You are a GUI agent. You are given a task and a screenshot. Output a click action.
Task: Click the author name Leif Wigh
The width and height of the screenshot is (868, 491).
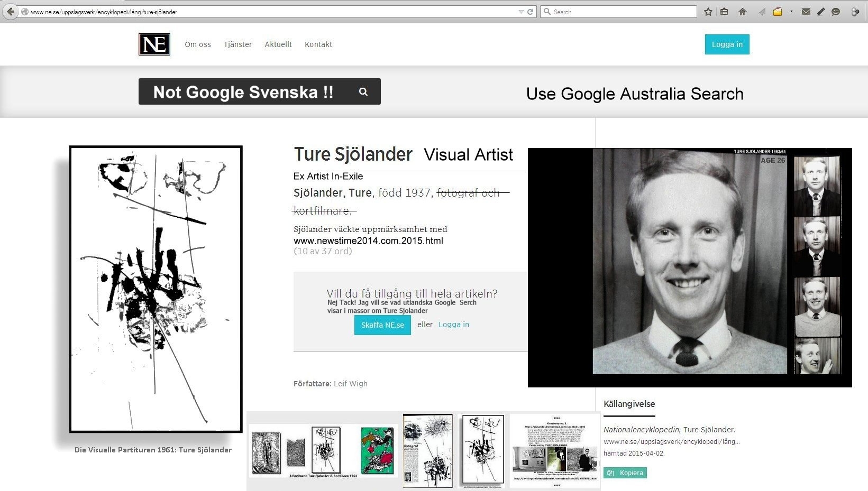351,384
